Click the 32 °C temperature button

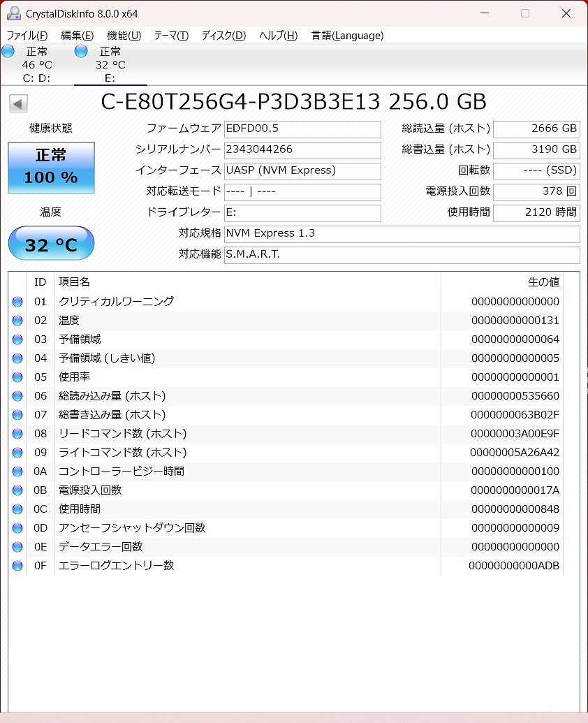click(x=51, y=244)
